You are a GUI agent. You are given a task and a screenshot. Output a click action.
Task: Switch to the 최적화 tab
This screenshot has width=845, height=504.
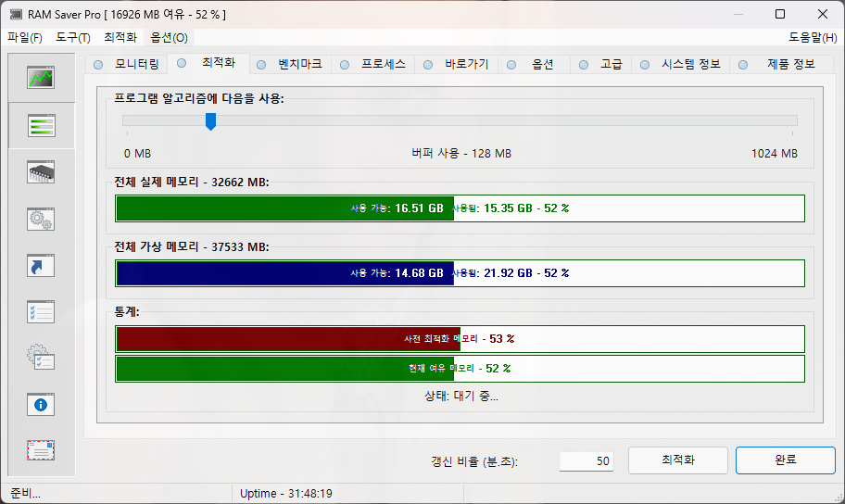208,63
